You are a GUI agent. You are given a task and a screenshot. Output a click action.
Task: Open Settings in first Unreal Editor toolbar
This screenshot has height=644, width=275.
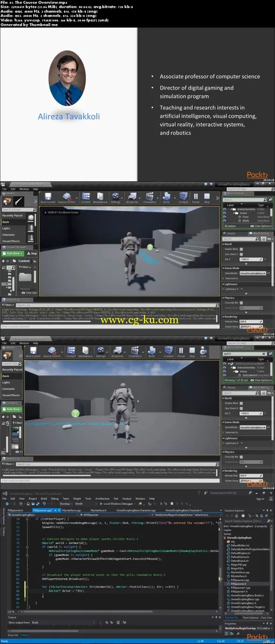click(115, 197)
